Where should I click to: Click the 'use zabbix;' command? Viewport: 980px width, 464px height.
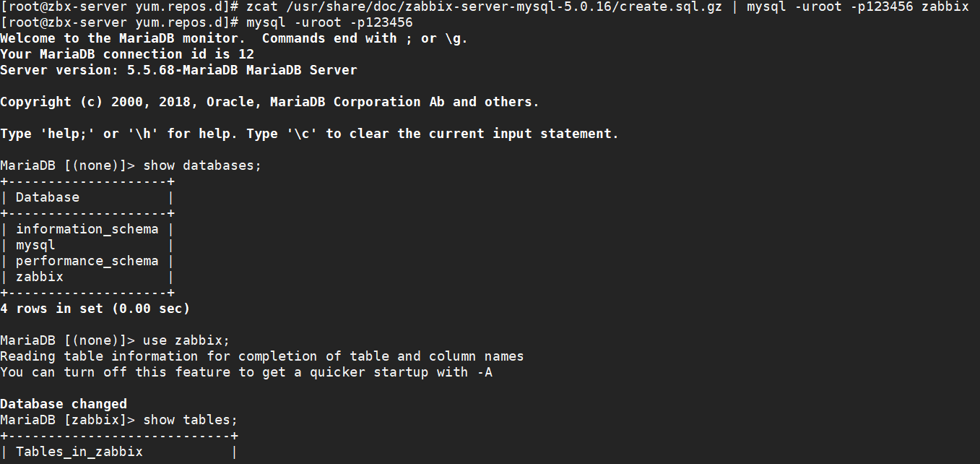pos(186,340)
